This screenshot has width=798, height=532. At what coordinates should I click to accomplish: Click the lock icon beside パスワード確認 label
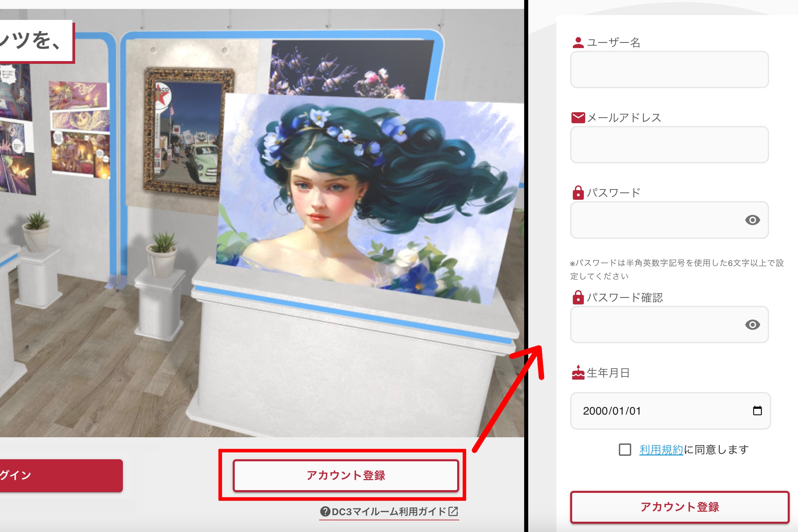pos(578,297)
